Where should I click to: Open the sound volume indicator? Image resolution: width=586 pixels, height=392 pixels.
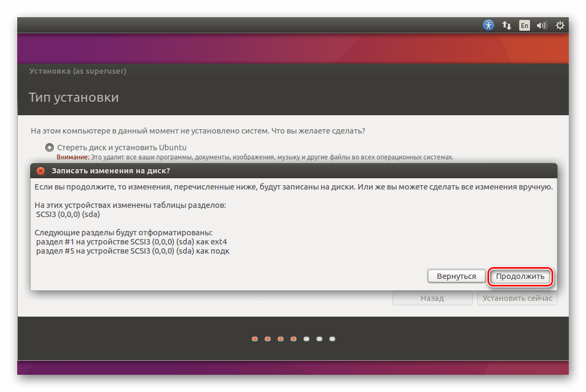[542, 25]
